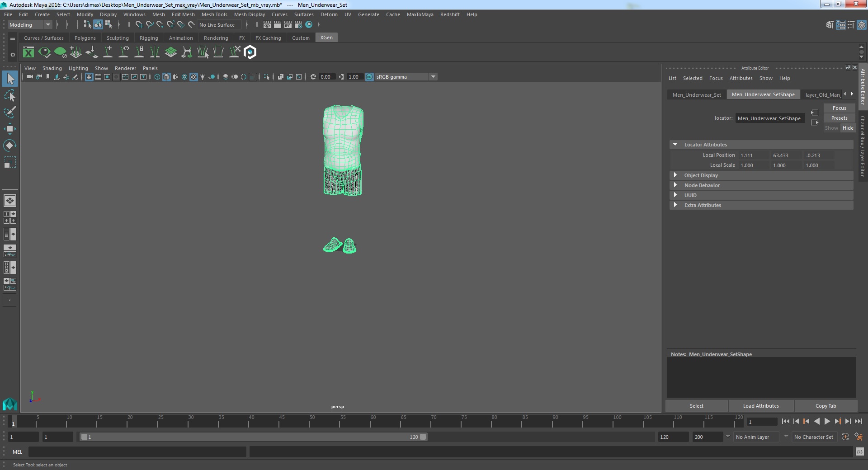Open the No Character Set dropdown
This screenshot has height=470, width=868.
pyautogui.click(x=815, y=437)
